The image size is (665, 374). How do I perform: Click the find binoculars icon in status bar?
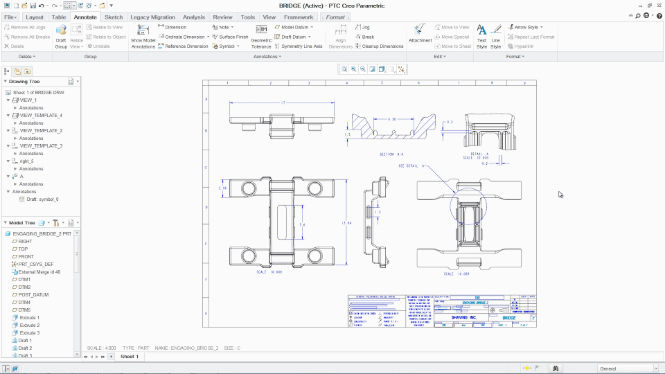pyautogui.click(x=556, y=368)
